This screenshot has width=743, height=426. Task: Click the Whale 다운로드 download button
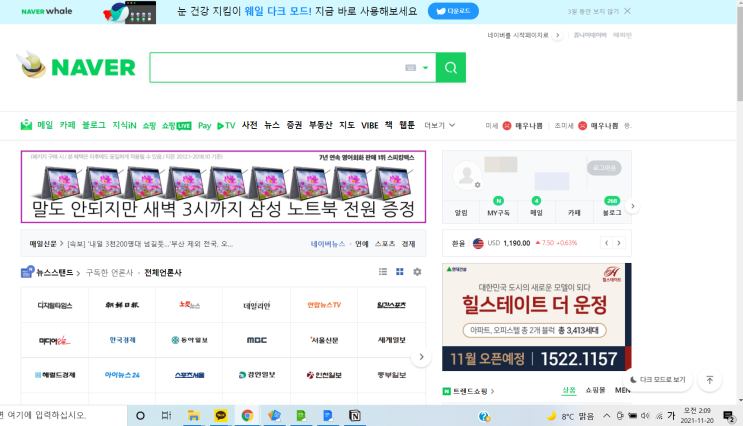click(x=453, y=11)
